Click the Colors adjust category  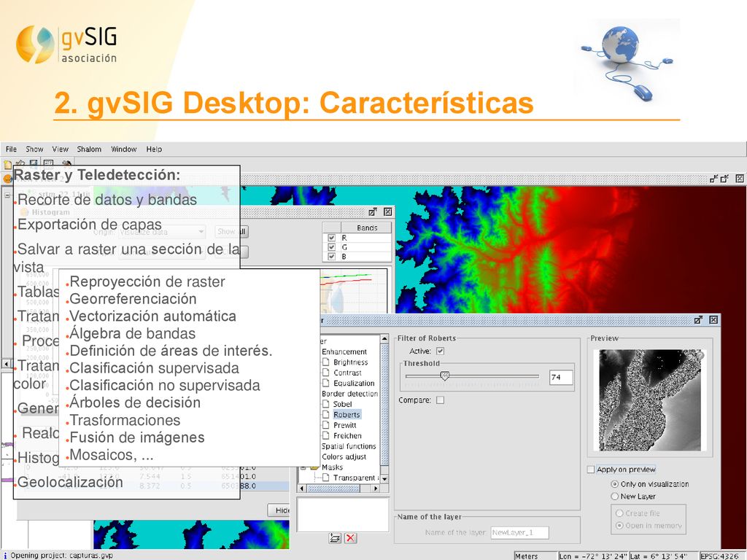(344, 456)
